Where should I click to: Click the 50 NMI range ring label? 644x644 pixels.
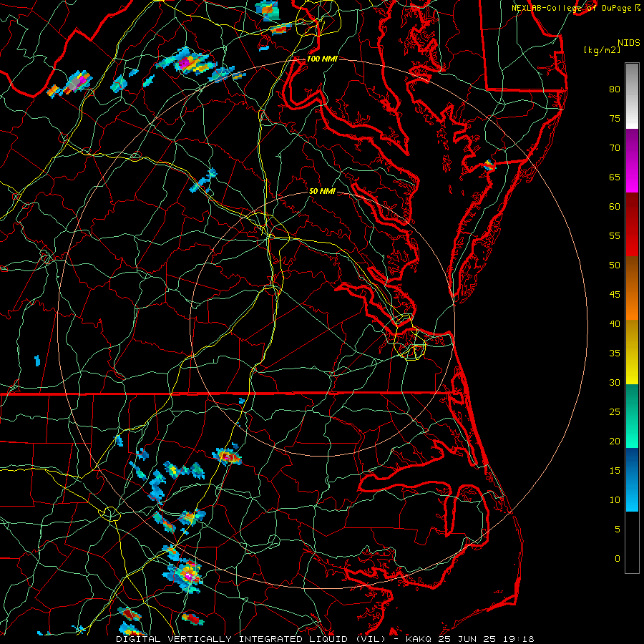322,191
